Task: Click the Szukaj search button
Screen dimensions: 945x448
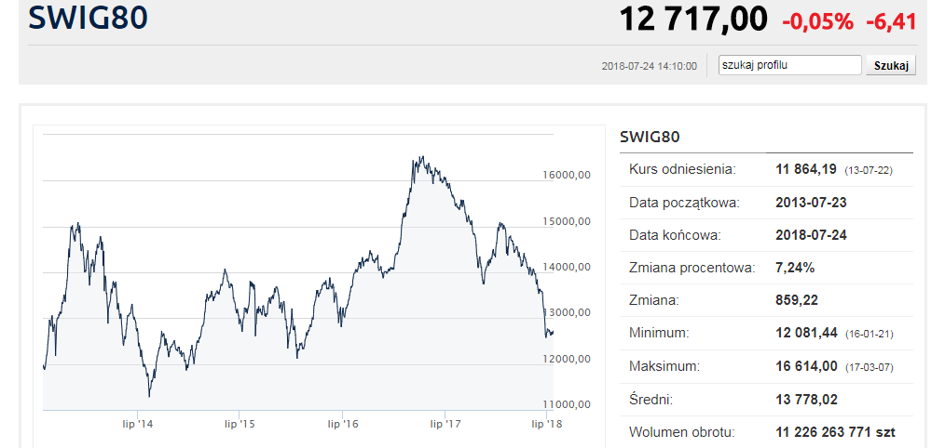Action: pyautogui.click(x=891, y=65)
